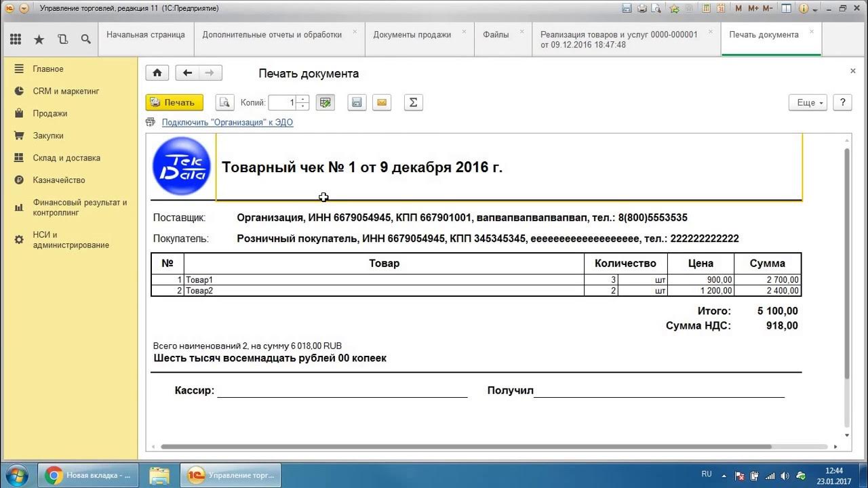The width and height of the screenshot is (868, 488).
Task: Save the printed form with diskette icon
Action: 357,102
